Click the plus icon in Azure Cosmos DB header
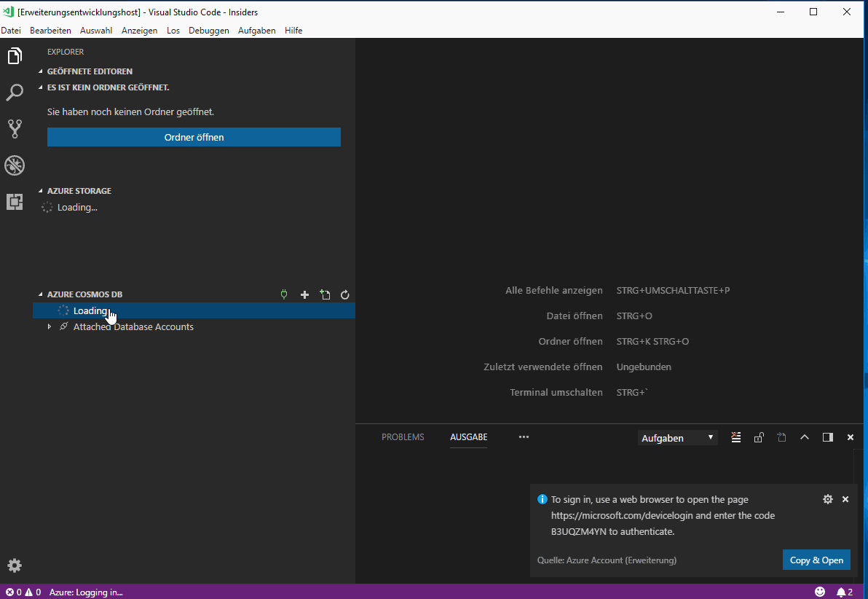Image resolution: width=868 pixels, height=599 pixels. click(x=304, y=295)
